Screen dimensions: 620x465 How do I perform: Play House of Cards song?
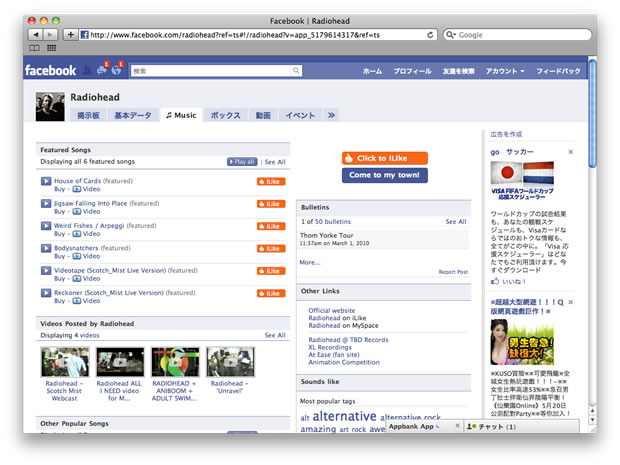coord(46,181)
